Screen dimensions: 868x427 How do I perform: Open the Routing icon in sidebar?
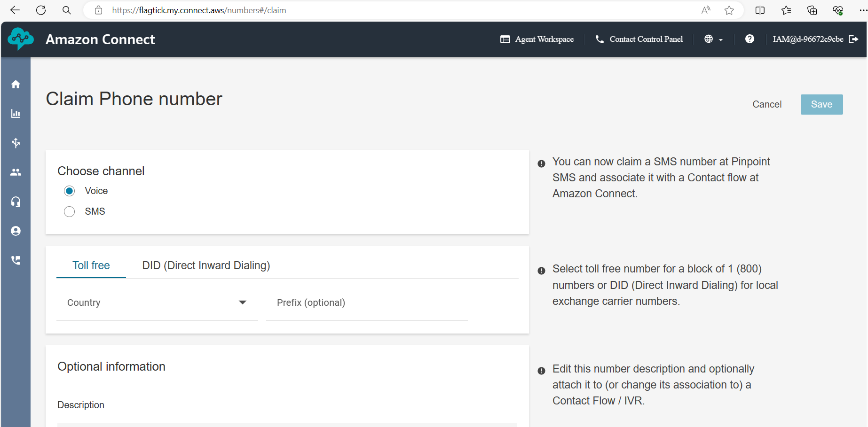tap(16, 143)
